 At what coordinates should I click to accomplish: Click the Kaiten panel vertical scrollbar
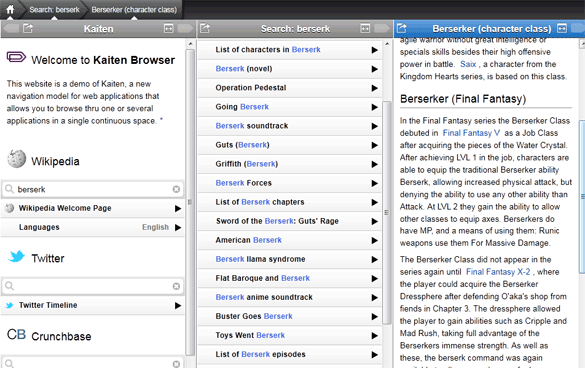point(190,202)
